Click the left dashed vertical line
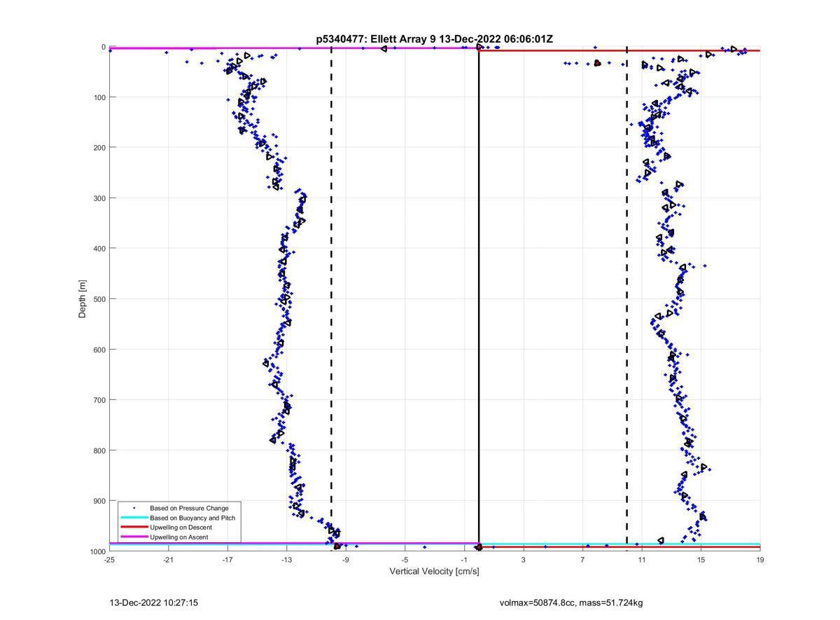Viewport: 840px width, 620px height. point(331,299)
